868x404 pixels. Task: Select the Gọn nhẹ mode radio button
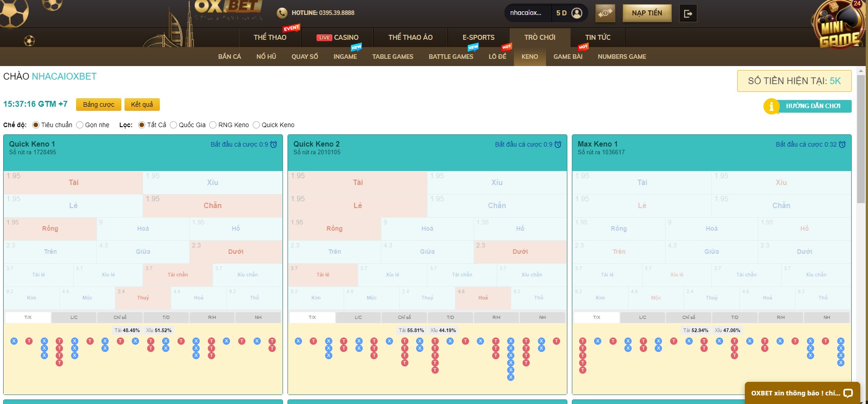pos(80,125)
